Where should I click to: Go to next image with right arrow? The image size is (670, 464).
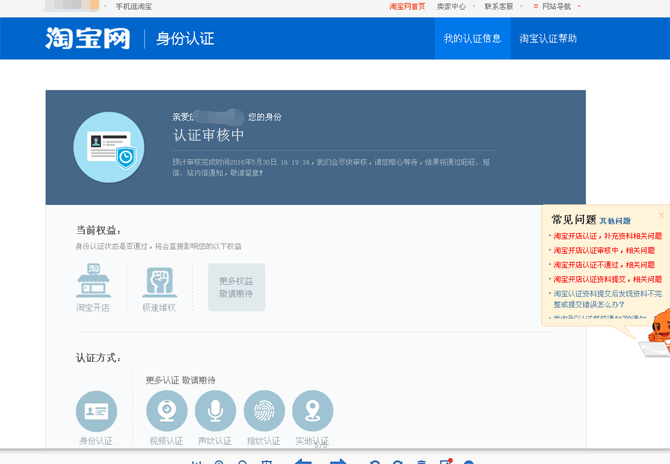tap(338, 461)
